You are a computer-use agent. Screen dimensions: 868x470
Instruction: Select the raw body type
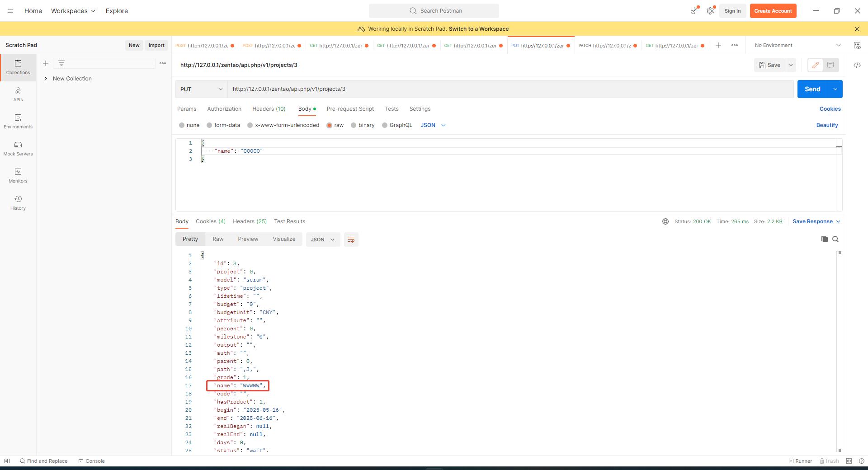[335, 125]
